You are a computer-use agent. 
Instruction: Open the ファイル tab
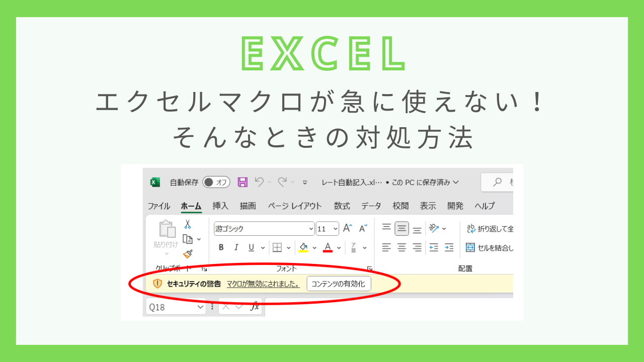(x=159, y=206)
